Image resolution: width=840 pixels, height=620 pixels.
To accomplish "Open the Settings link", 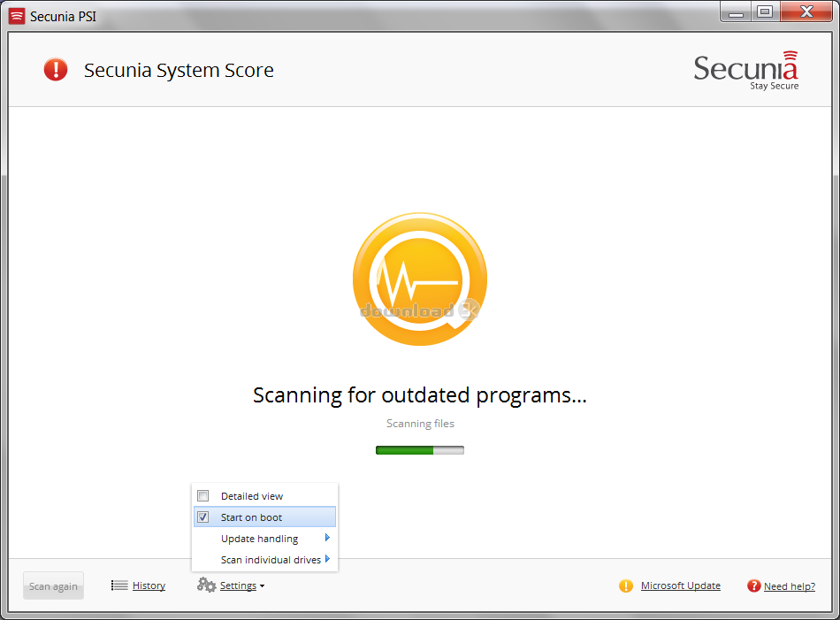I will 238,586.
